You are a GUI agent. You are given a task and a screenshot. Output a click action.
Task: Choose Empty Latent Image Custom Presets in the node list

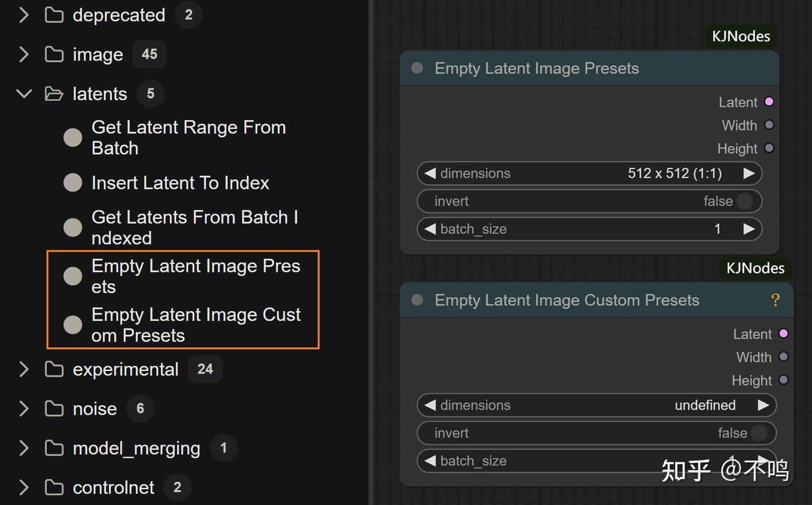pyautogui.click(x=195, y=325)
